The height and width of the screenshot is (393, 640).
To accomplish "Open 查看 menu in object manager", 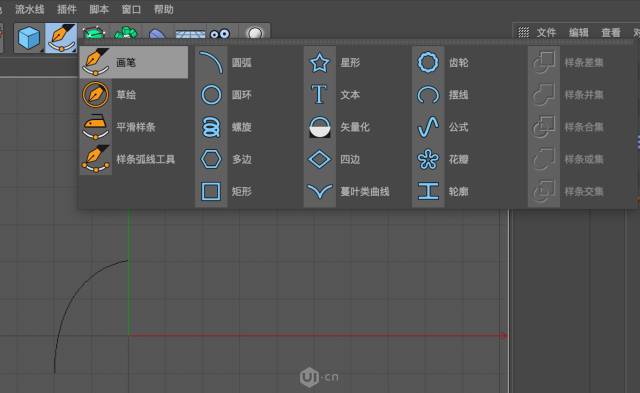I will (x=611, y=32).
